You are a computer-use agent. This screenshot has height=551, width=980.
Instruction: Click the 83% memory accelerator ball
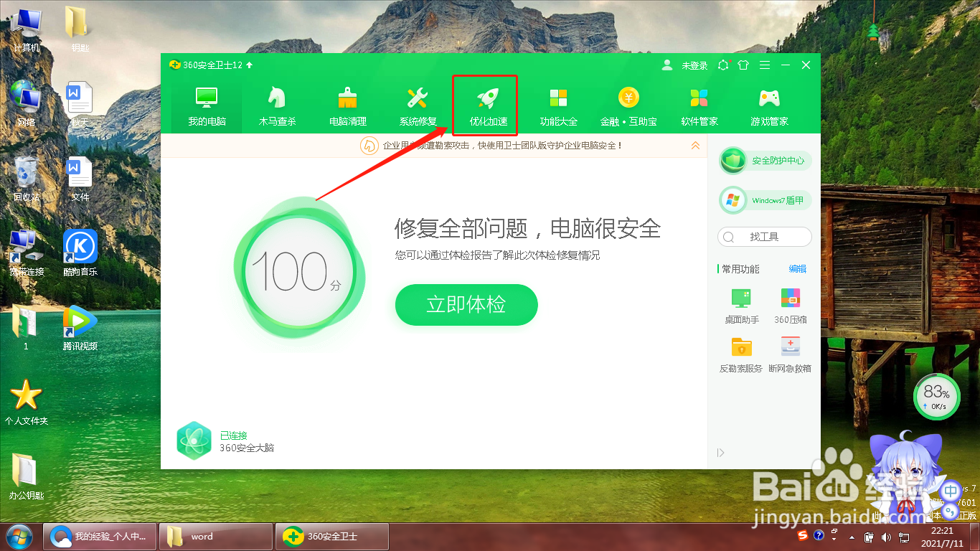(937, 397)
